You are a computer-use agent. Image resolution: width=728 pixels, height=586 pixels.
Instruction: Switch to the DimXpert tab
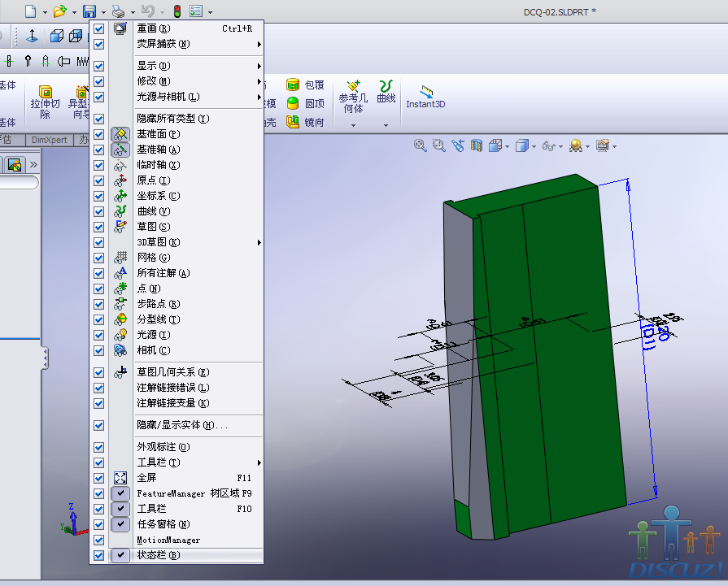[x=50, y=140]
